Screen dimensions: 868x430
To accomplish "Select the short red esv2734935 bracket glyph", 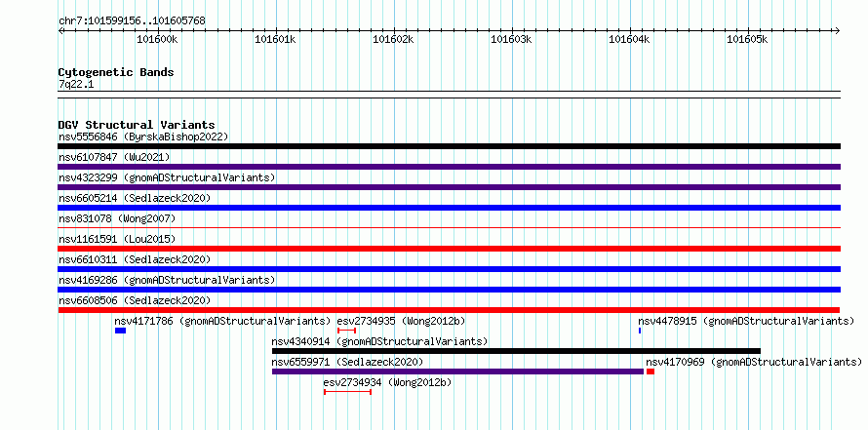I will click(x=346, y=331).
